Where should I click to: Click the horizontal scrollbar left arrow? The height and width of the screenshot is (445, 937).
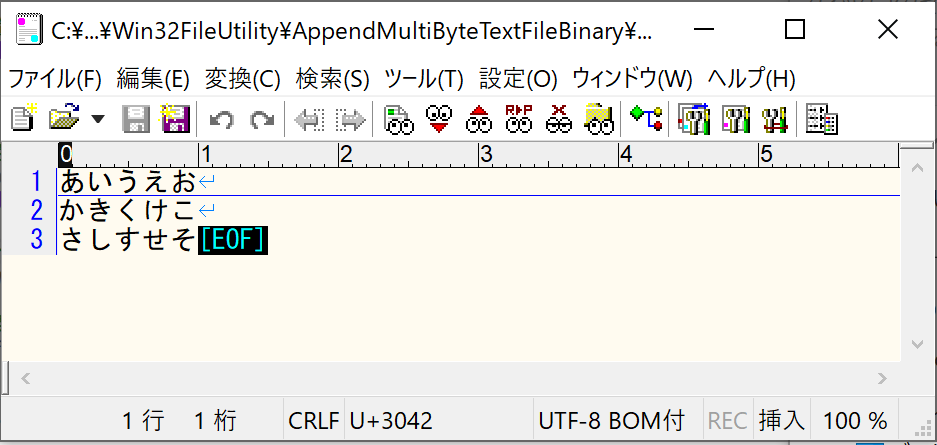pos(26,378)
